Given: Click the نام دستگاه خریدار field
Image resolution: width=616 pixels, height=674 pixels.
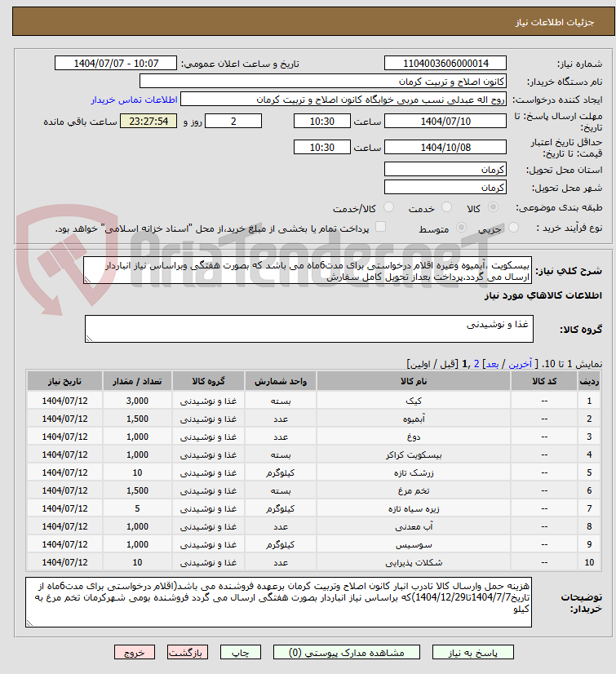Looking at the screenshot, I should pos(323,82).
